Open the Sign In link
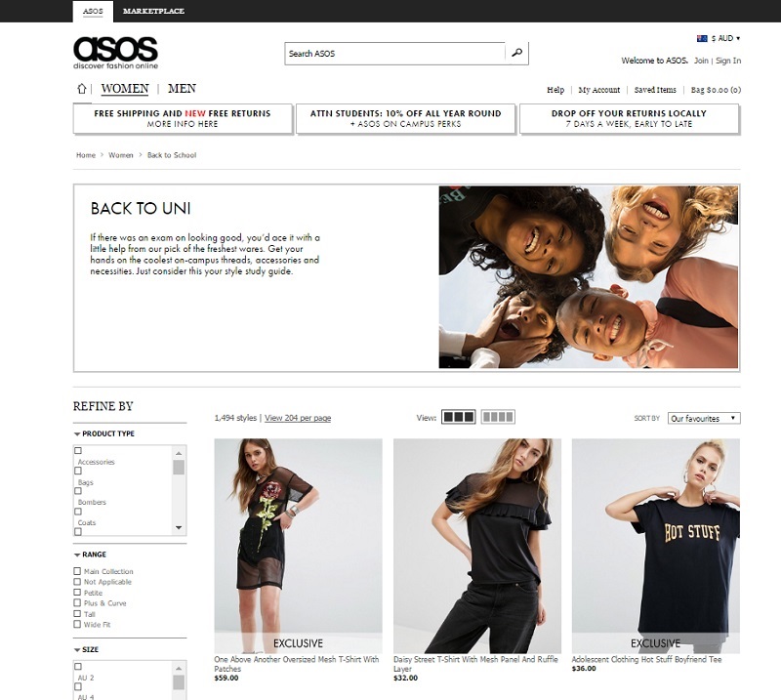The width and height of the screenshot is (781, 700). click(728, 61)
